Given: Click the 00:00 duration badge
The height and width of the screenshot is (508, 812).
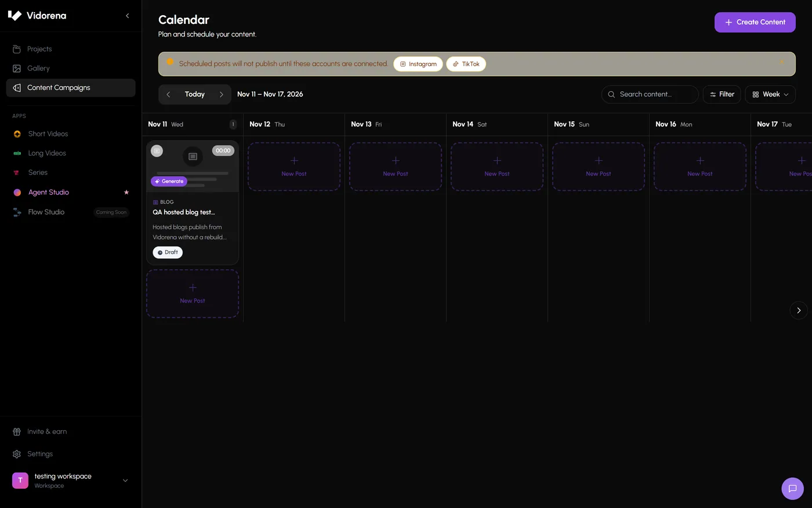Looking at the screenshot, I should [223, 150].
